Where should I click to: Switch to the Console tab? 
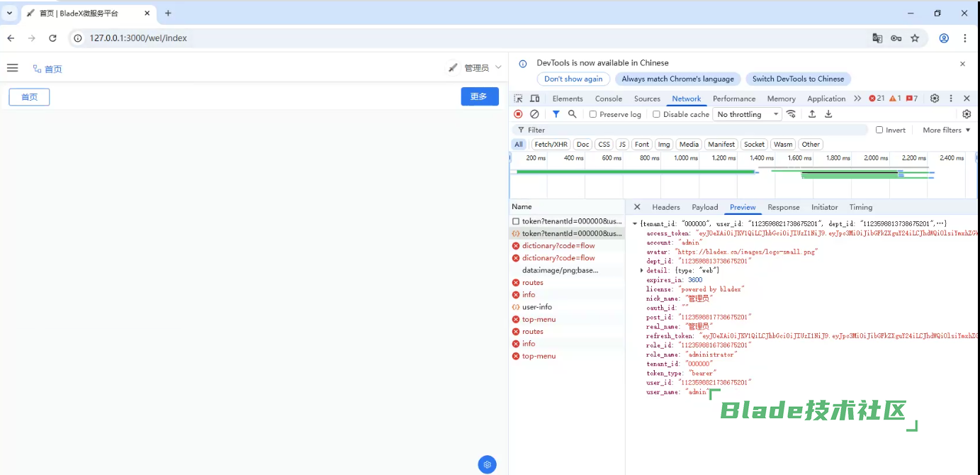pyautogui.click(x=608, y=99)
